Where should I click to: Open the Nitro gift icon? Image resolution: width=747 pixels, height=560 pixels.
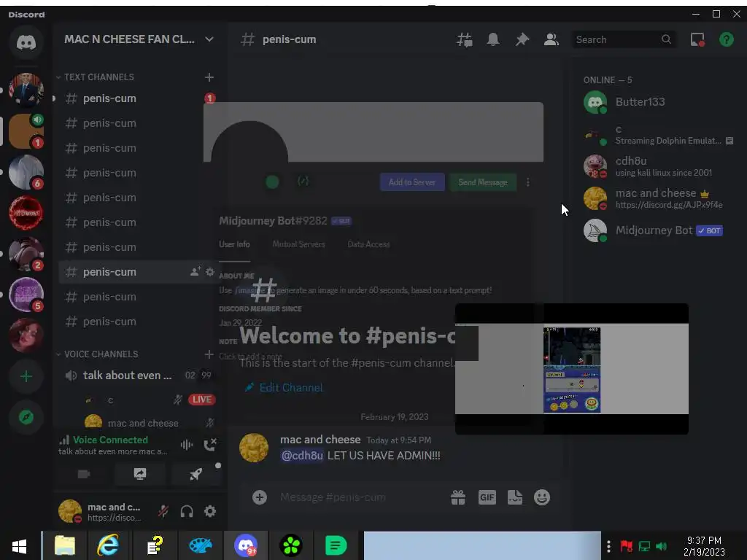[x=458, y=497]
